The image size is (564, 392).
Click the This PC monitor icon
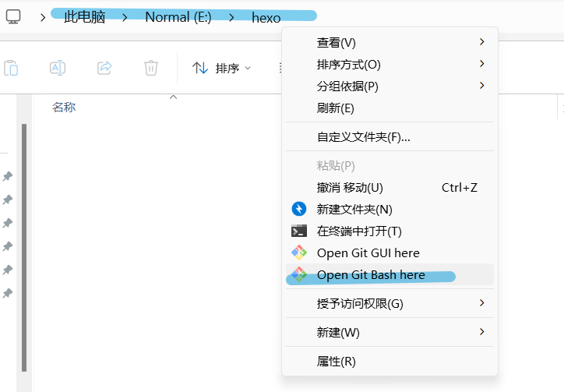coord(14,16)
